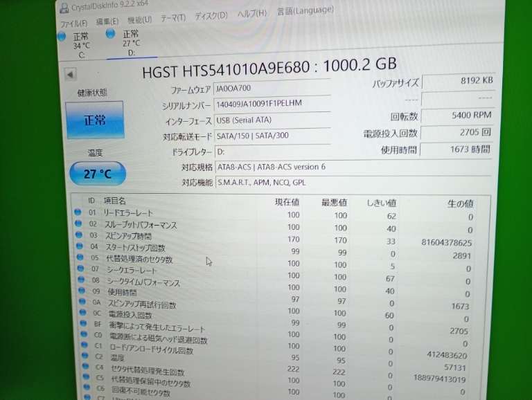Click the serial number field 140409JA10091F1PELHM
Image resolution: width=532 pixels, height=400 pixels.
click(x=272, y=104)
